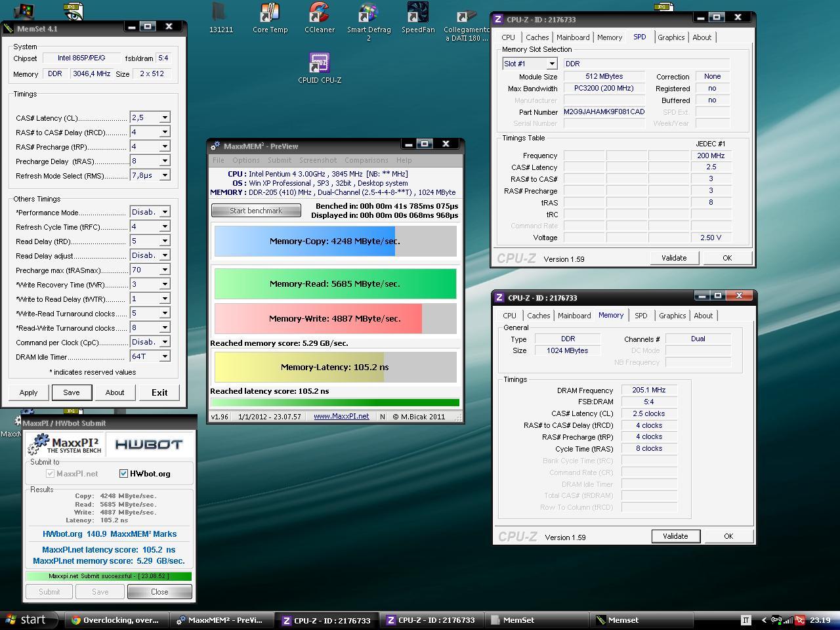
Task: Open the RAS# Precharge (tRP) dropdown
Action: pyautogui.click(x=165, y=146)
